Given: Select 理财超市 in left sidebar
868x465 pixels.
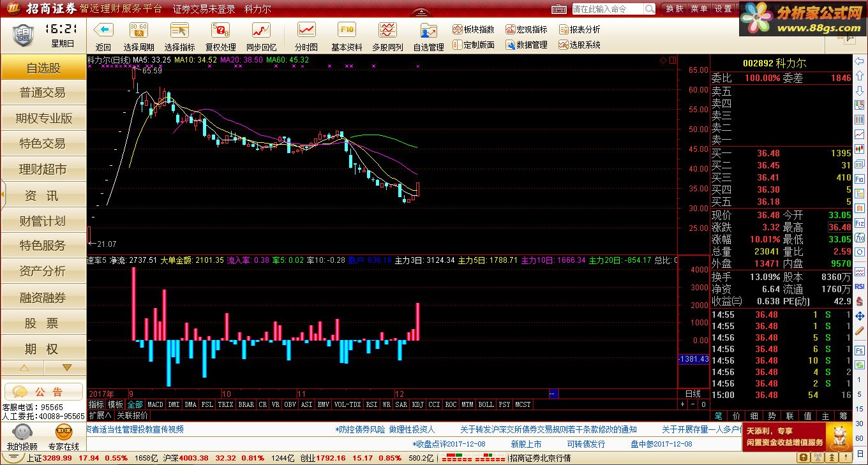Looking at the screenshot, I should pyautogui.click(x=43, y=170).
